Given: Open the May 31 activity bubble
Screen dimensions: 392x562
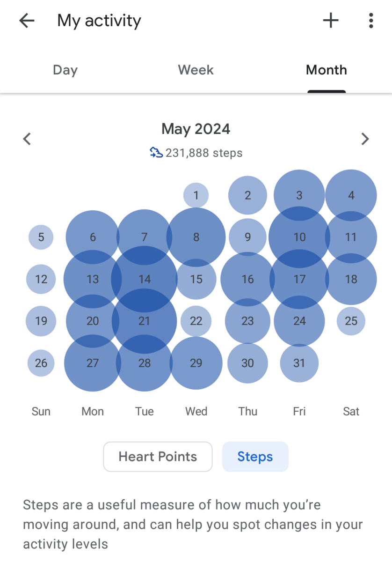Looking at the screenshot, I should 299,363.
